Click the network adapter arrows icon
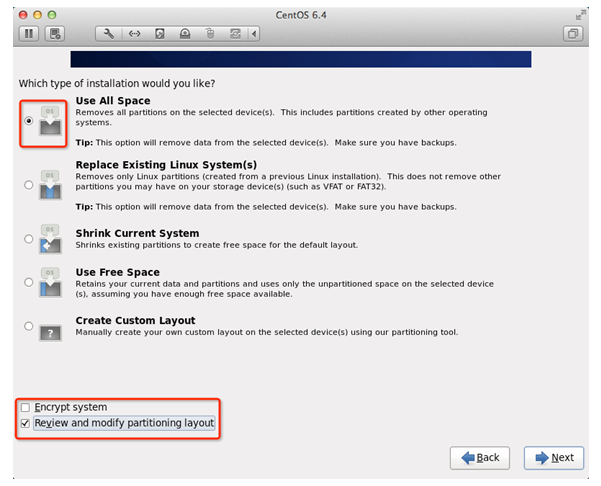 134,34
